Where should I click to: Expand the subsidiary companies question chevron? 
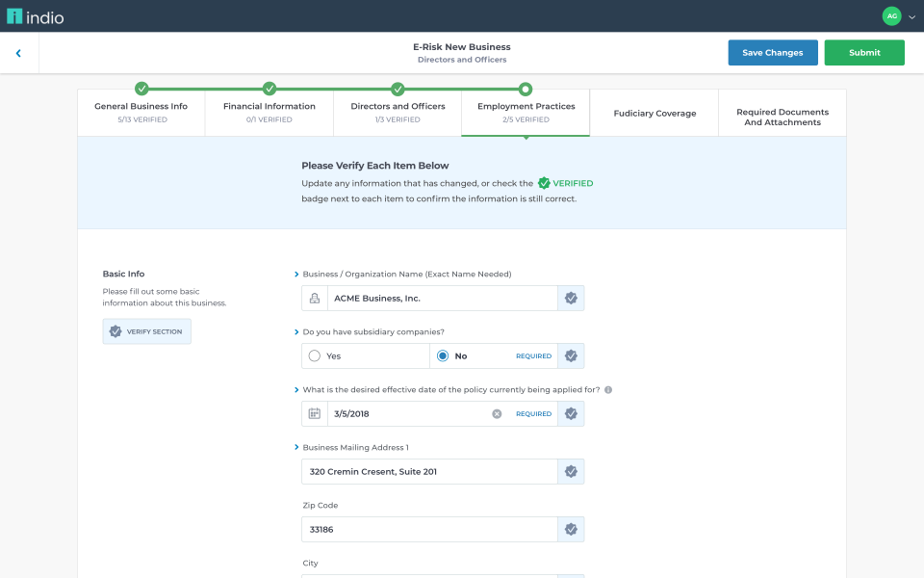297,331
